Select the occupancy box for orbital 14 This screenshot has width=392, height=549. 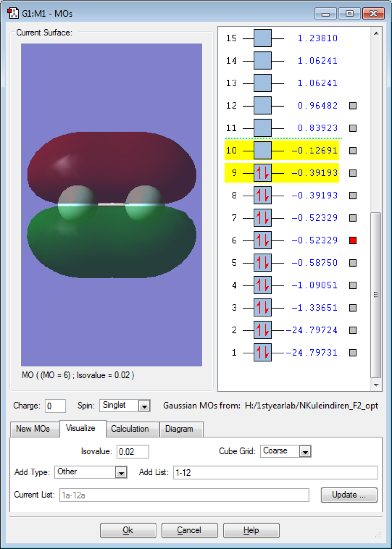(263, 61)
